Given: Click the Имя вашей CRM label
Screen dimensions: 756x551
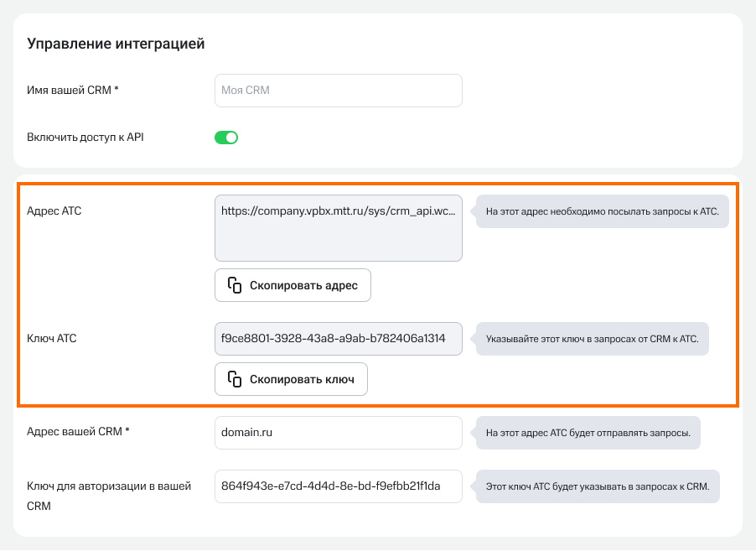Looking at the screenshot, I should pyautogui.click(x=73, y=90).
